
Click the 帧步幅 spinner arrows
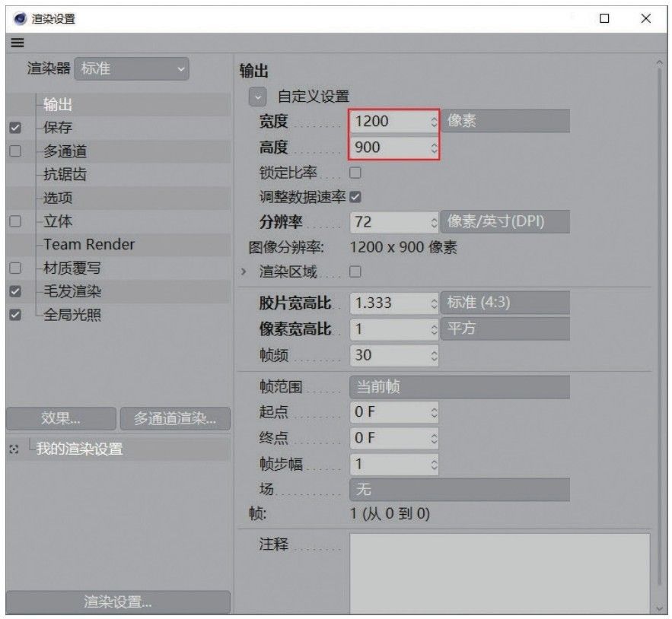coord(434,465)
